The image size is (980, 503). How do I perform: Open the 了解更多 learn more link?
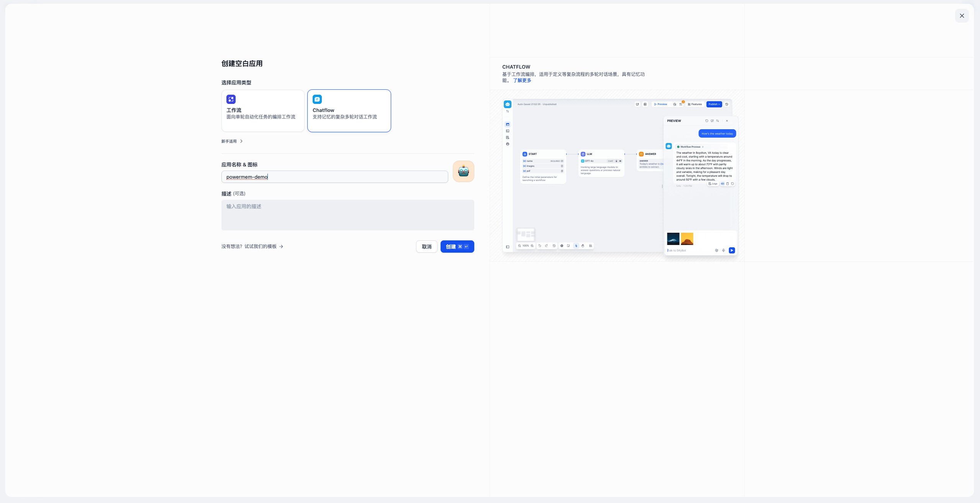coord(522,81)
